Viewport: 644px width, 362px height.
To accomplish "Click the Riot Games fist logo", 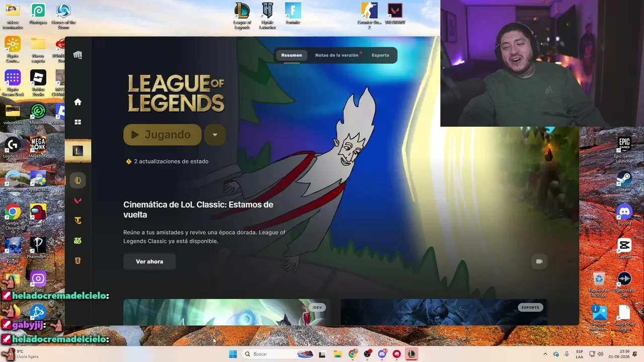I will point(77,55).
